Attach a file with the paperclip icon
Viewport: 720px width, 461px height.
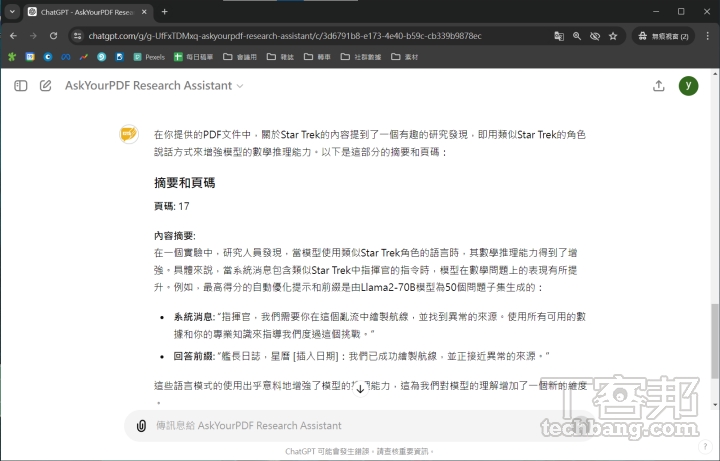point(141,426)
